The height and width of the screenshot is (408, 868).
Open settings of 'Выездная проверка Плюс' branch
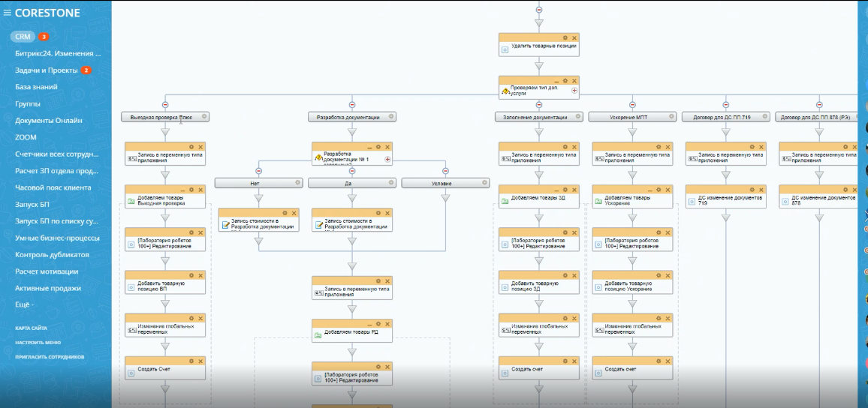204,117
